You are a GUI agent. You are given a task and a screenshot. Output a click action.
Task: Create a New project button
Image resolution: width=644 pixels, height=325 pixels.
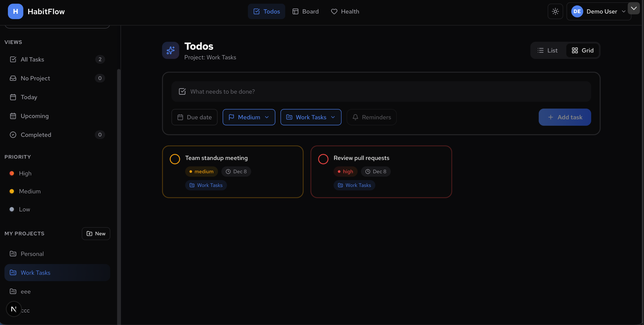(x=96, y=234)
